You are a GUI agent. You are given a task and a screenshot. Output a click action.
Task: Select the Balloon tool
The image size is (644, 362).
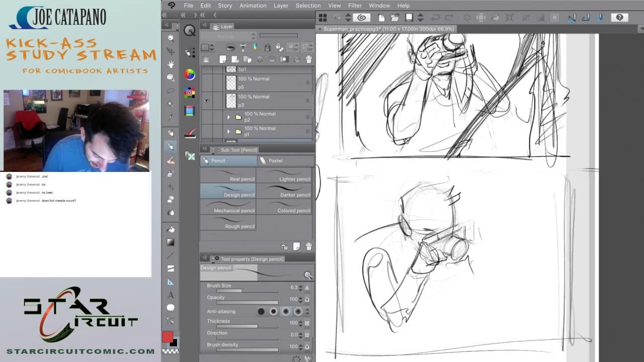coord(171,308)
